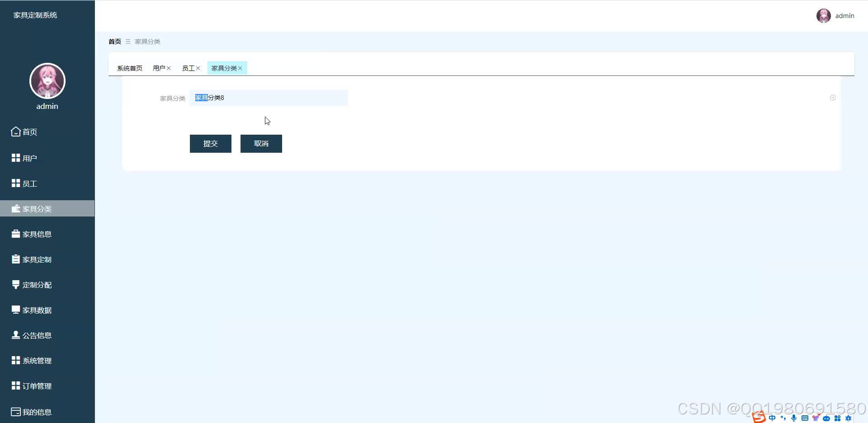Click the small admin avatar at top right
The height and width of the screenshot is (423, 868).
[824, 16]
